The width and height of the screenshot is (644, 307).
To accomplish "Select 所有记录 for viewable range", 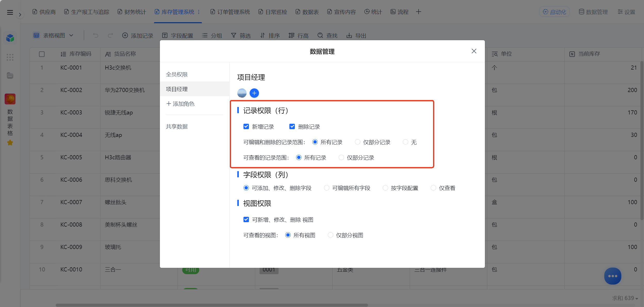I will point(299,157).
